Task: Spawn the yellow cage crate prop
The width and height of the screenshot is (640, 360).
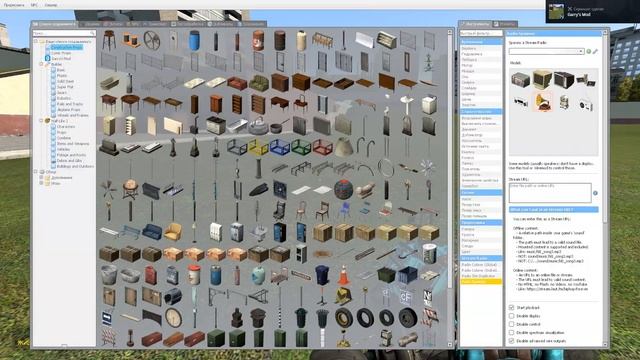Action: (259, 147)
